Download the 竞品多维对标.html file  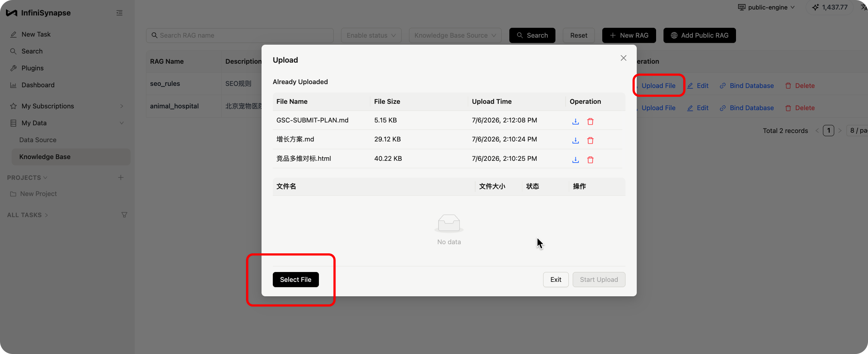[x=575, y=160]
